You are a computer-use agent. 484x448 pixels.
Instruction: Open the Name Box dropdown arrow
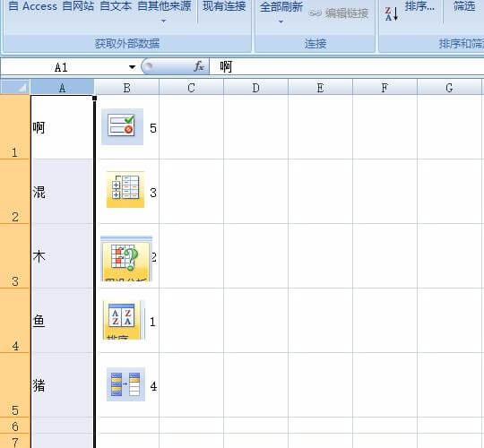pyautogui.click(x=132, y=67)
